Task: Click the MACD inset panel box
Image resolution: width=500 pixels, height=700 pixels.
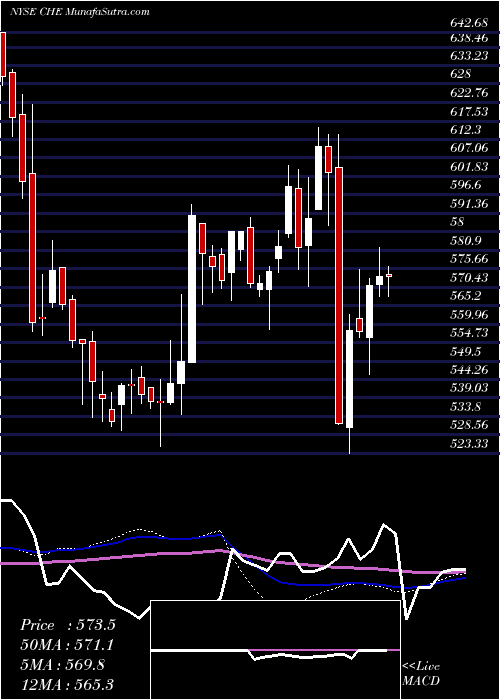Action: [x=275, y=650]
